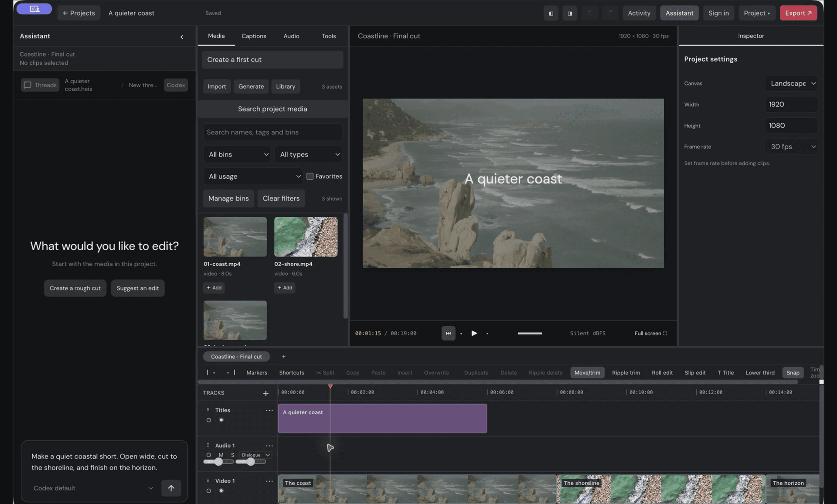Screen dimensions: 837x504
Task: Open the Project menu
Action: point(757,13)
